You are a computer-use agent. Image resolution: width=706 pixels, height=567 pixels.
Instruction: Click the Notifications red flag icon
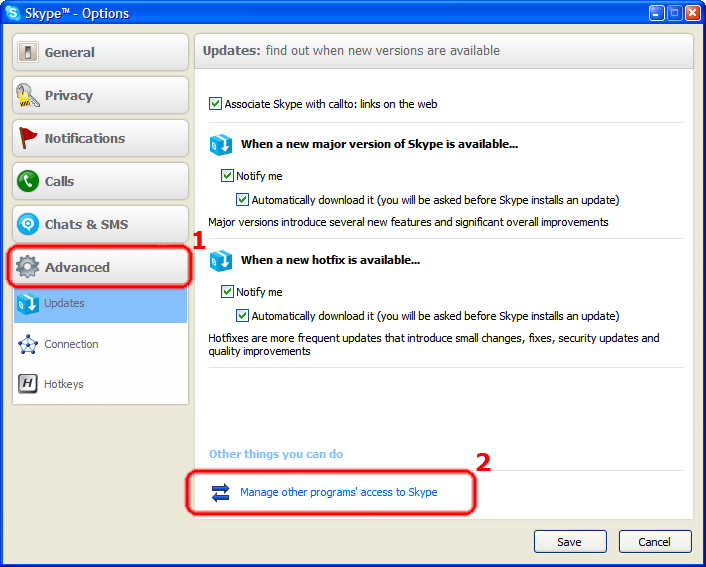[27, 138]
